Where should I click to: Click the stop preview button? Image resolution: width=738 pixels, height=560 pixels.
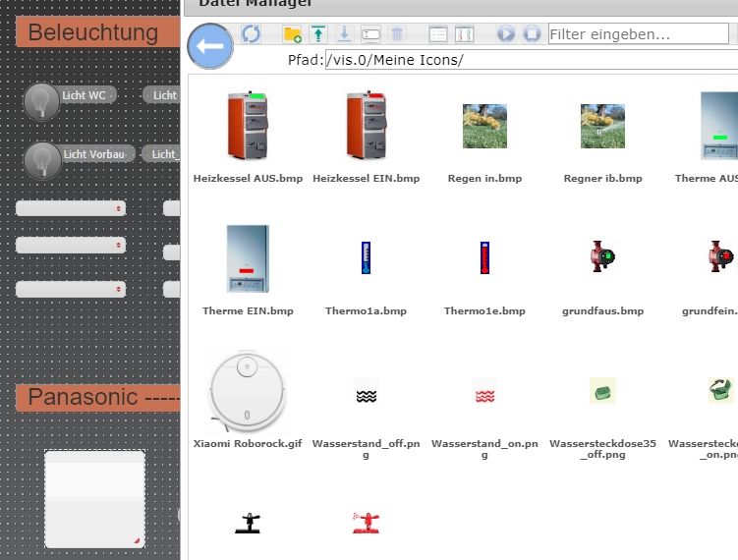pyautogui.click(x=532, y=33)
